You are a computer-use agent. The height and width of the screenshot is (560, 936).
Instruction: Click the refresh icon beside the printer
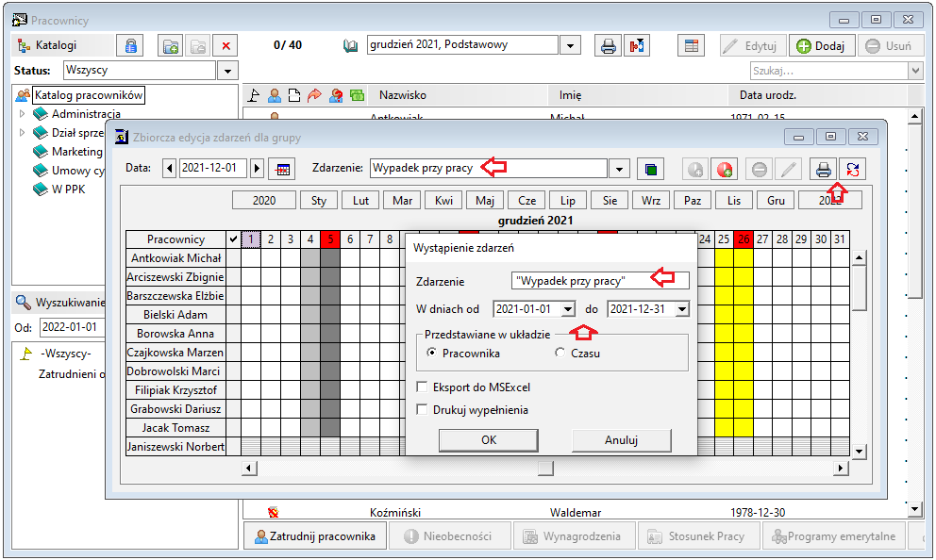852,170
